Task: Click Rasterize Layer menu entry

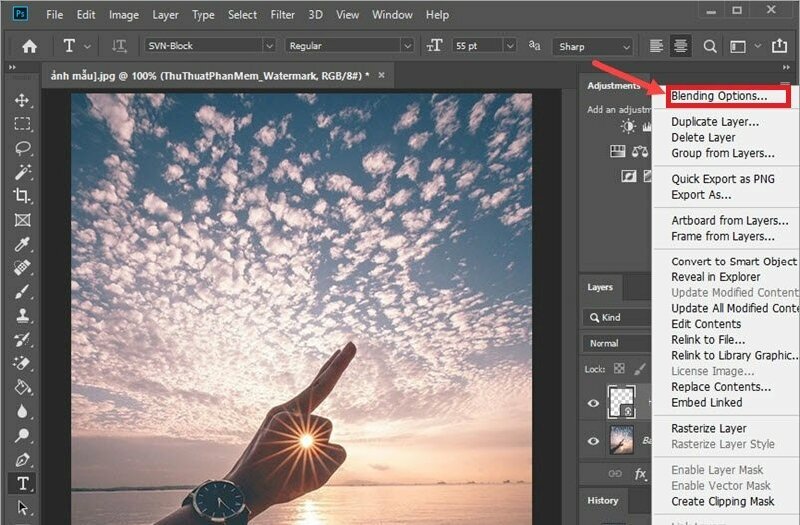Action: [708, 428]
